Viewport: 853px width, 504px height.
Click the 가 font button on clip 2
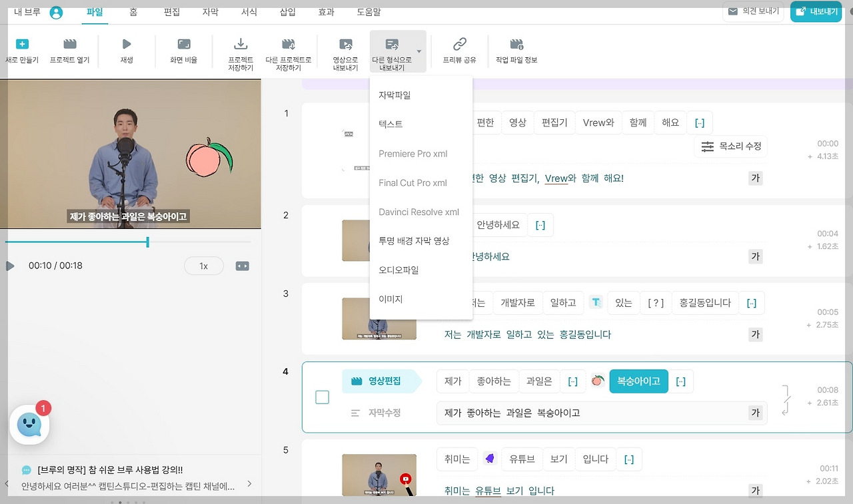755,256
